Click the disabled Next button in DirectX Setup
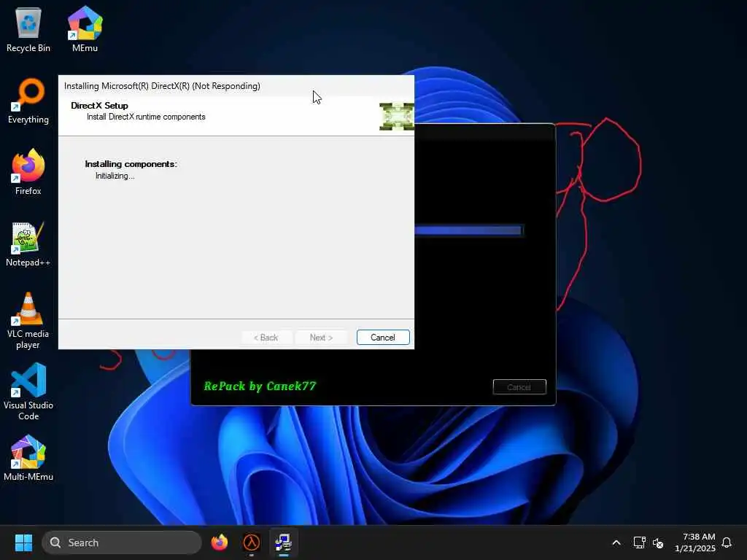 [321, 337]
